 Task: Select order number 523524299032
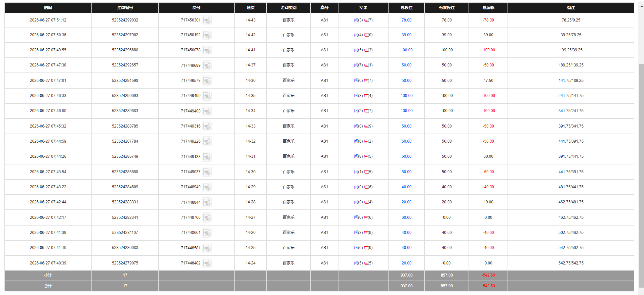click(125, 20)
